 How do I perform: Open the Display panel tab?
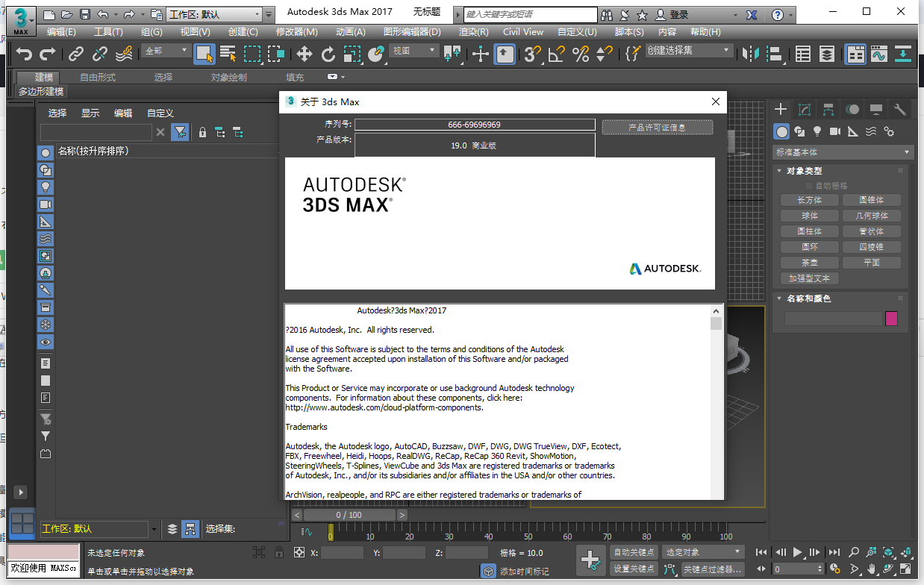coord(876,110)
